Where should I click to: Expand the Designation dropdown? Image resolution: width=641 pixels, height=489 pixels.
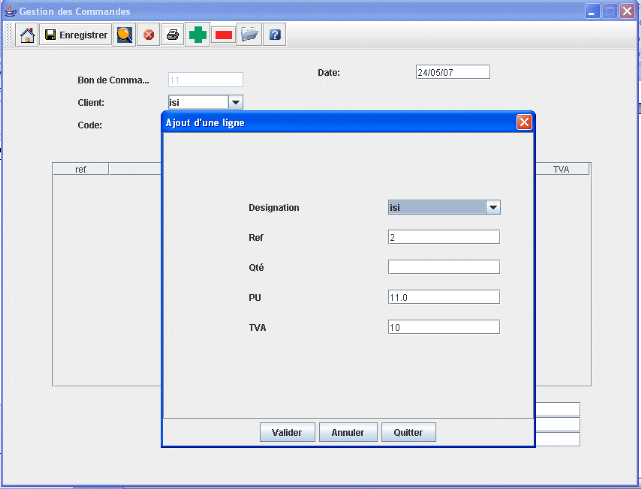[492, 207]
